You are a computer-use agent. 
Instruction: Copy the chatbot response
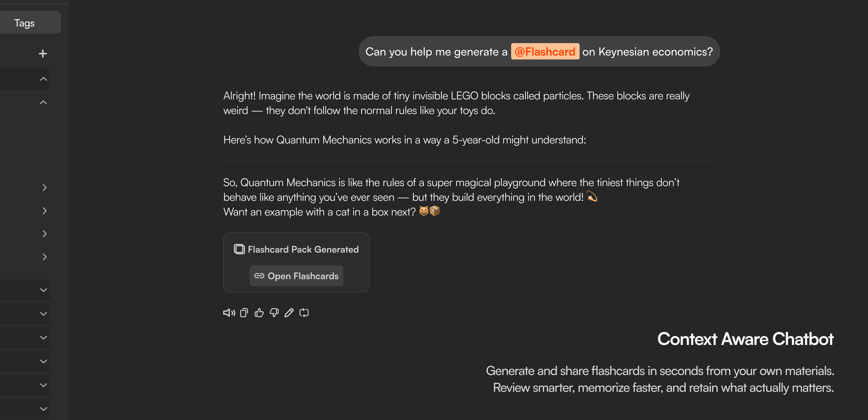click(244, 313)
